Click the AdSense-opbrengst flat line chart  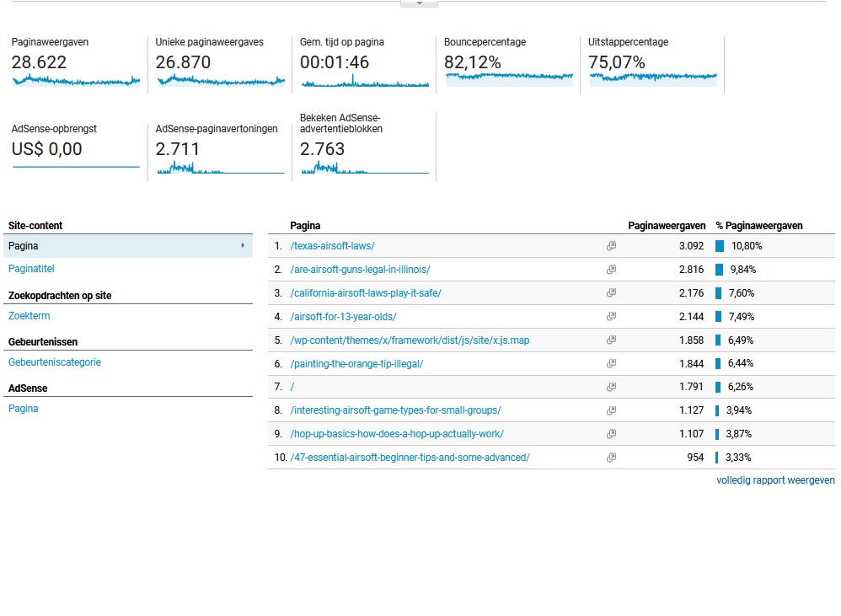pos(76,167)
